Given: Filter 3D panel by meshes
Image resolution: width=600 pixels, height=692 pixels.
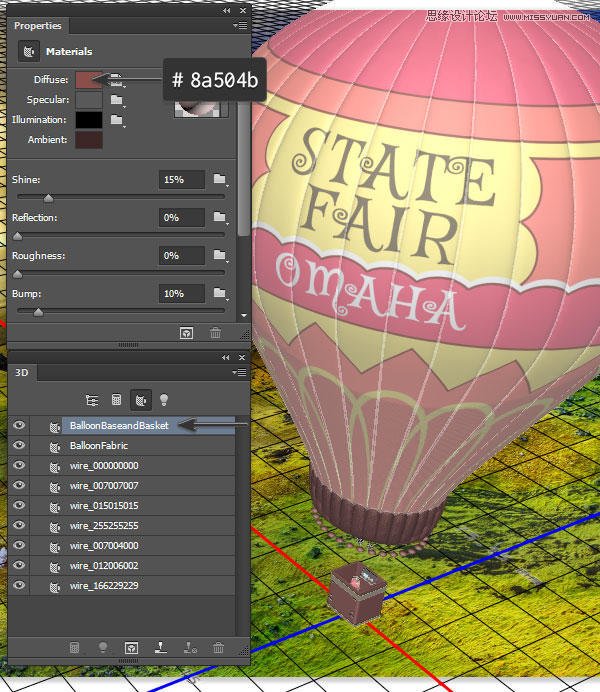Looking at the screenshot, I should (116, 400).
